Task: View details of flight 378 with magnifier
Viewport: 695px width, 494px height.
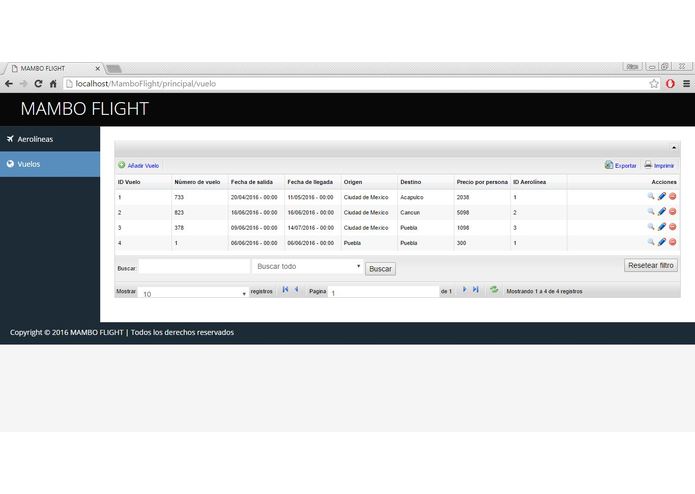Action: (x=651, y=227)
